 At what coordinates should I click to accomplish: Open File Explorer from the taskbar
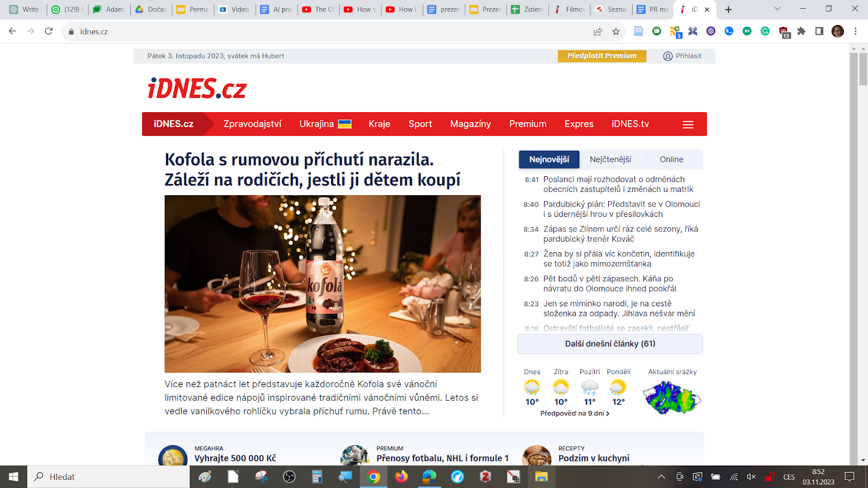(541, 477)
